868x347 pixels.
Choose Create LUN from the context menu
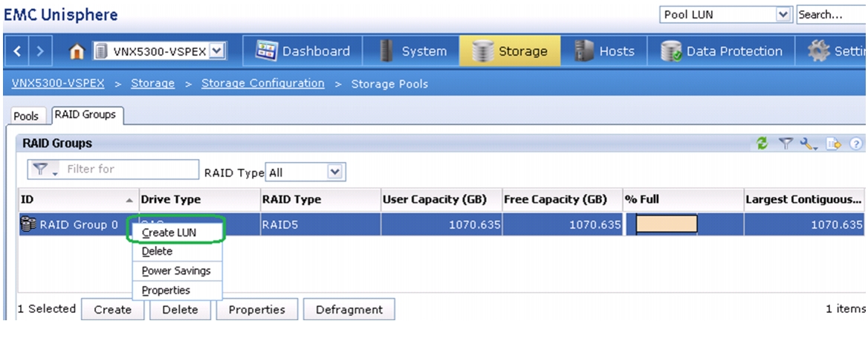click(x=177, y=233)
